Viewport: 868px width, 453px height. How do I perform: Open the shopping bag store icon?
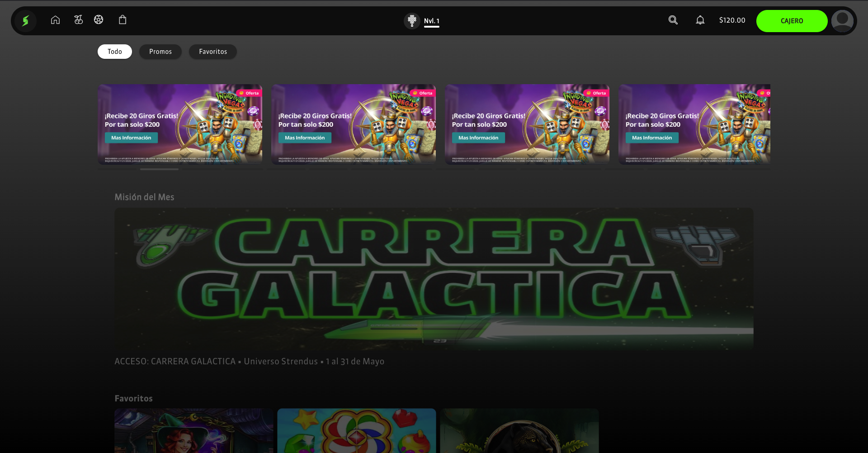(123, 20)
